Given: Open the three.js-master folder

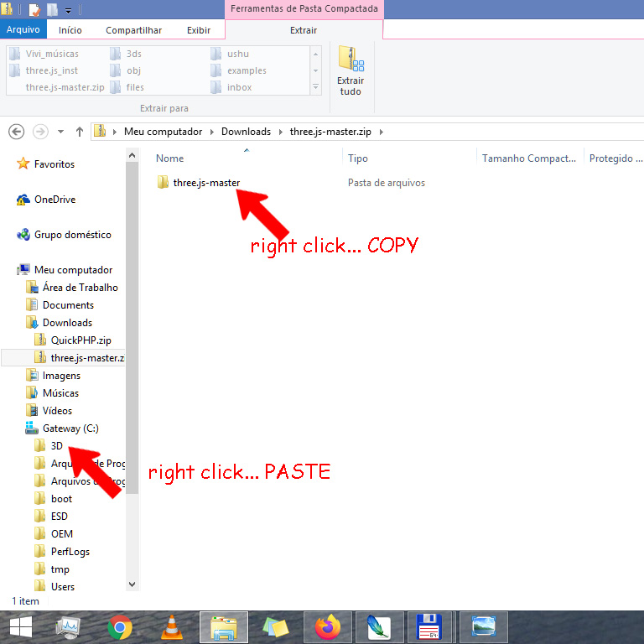Looking at the screenshot, I should [205, 183].
